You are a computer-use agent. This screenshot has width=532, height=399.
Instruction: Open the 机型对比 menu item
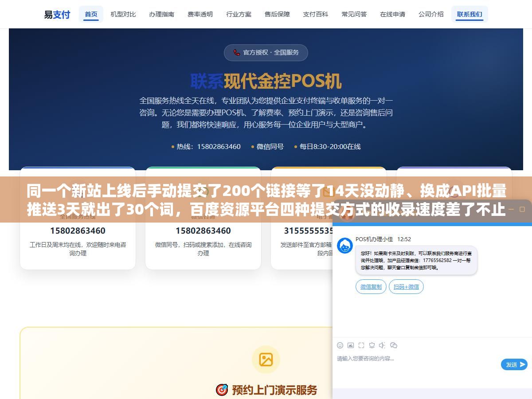(x=123, y=14)
